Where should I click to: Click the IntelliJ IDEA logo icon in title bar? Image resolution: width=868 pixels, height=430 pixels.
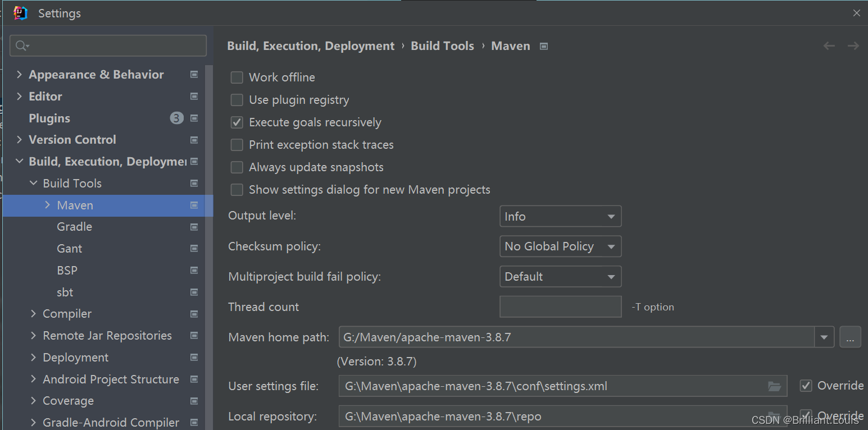[x=21, y=13]
